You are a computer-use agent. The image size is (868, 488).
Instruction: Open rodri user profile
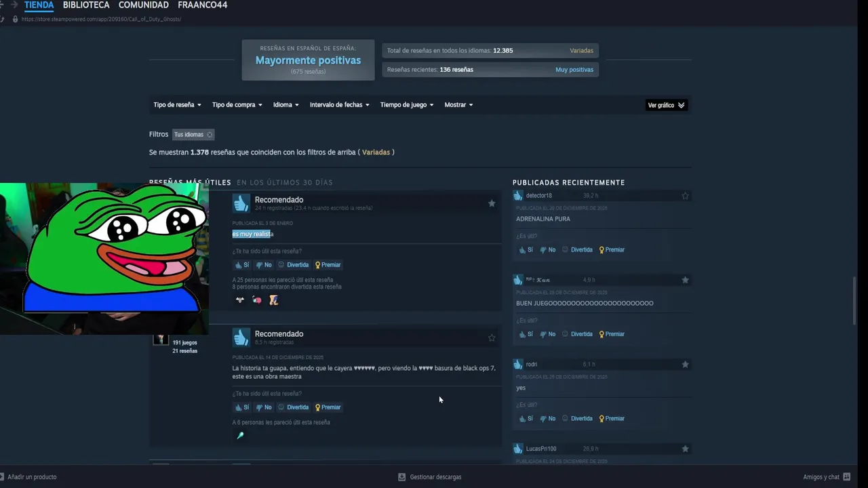(x=531, y=365)
